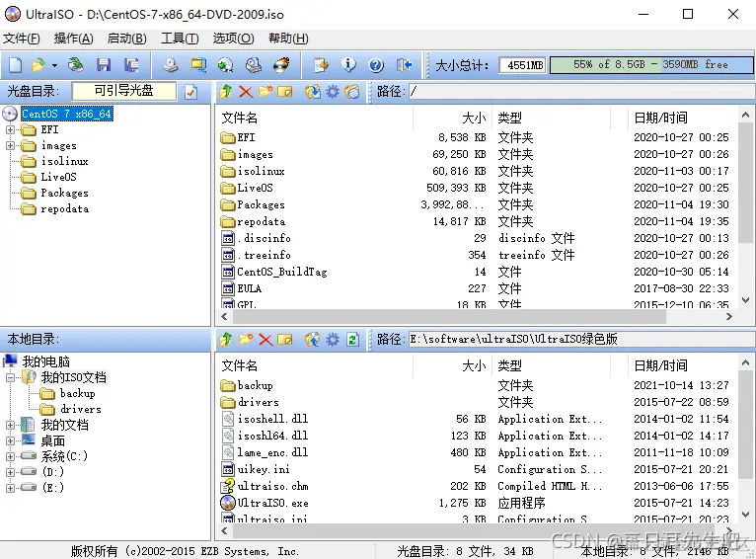Click the 55% of 8.5GB capacity bar
The image size is (756, 559).
651,65
